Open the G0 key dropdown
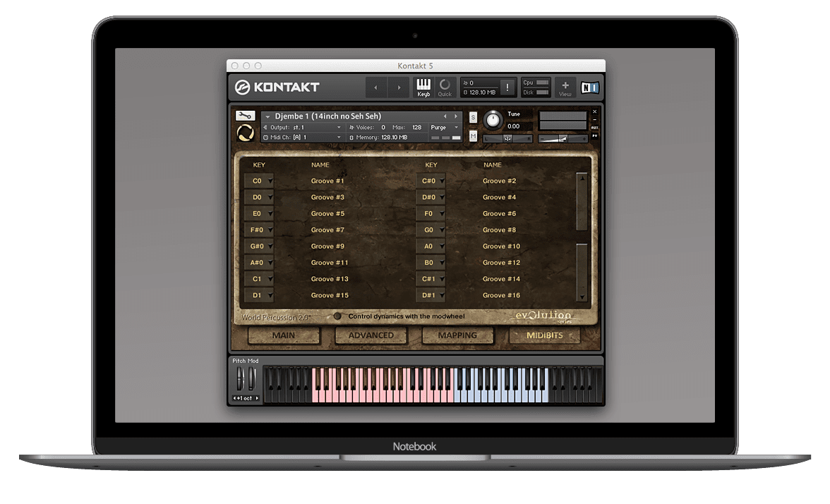830x504 pixels. (431, 230)
